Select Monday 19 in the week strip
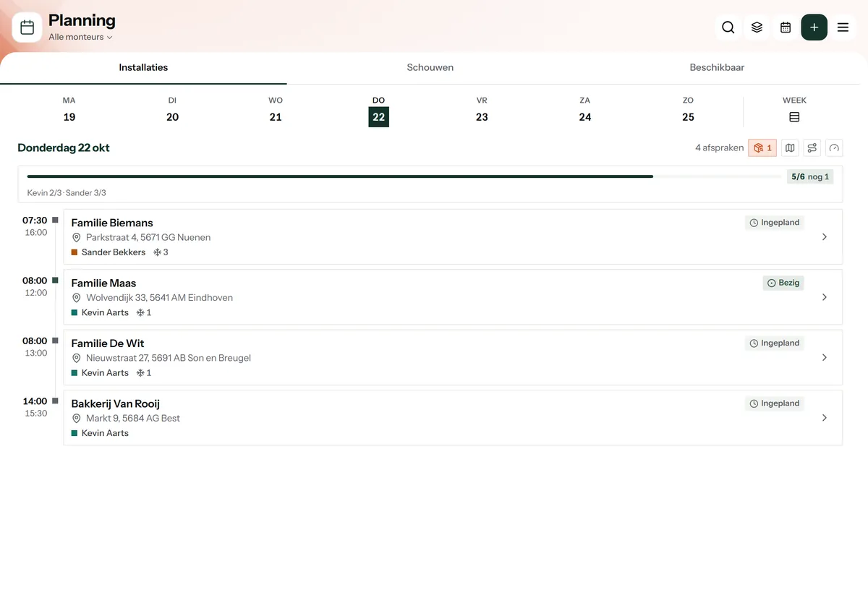The width and height of the screenshot is (868, 603). (x=69, y=110)
